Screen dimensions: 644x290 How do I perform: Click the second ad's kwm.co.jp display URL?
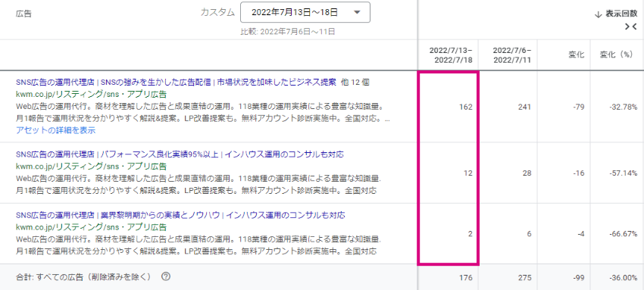[x=91, y=167]
